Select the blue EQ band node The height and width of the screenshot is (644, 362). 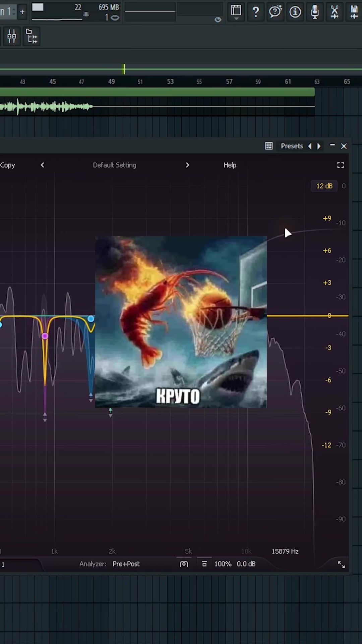(x=91, y=319)
